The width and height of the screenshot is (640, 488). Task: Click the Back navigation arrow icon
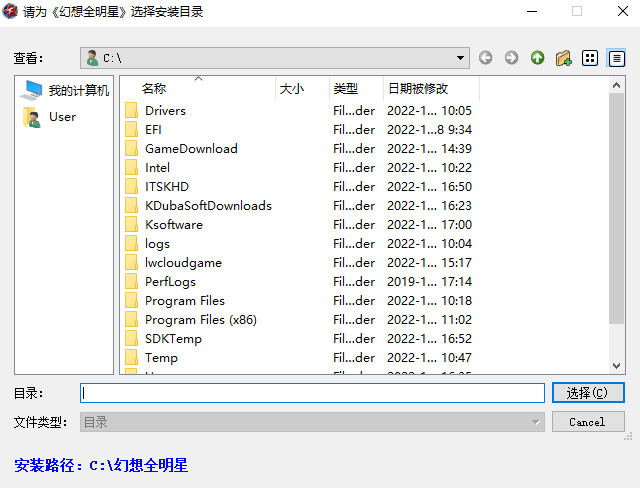tap(486, 58)
